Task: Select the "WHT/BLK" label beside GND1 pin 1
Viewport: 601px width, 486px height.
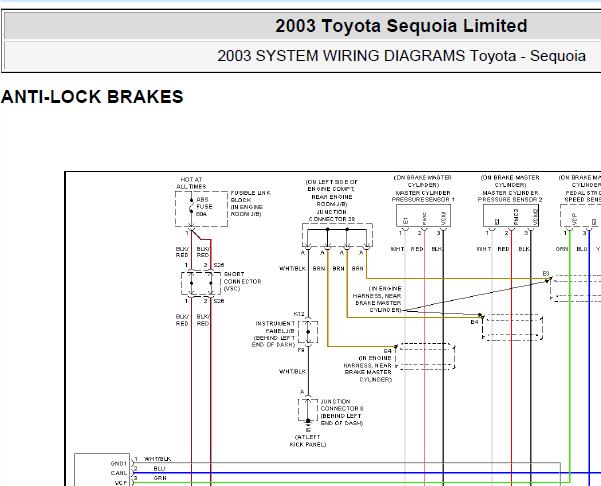Action: coord(158,459)
